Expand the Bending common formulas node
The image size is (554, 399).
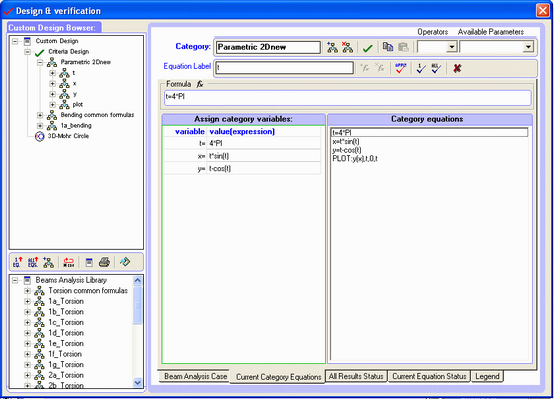[x=40, y=115]
